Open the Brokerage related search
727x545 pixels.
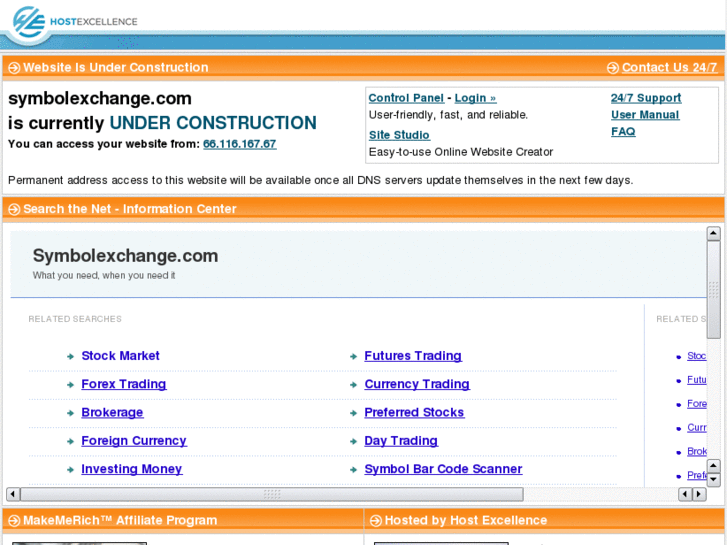click(112, 412)
